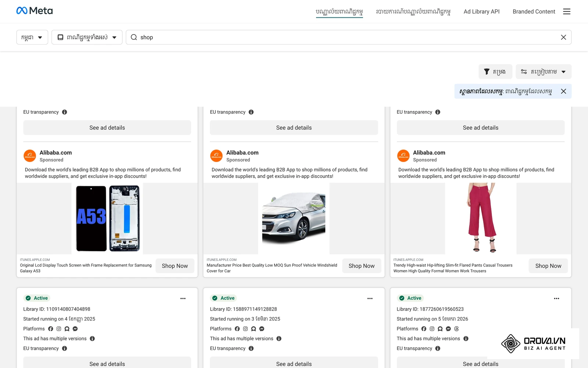Screen dimensions: 588x368
Task: Click the Alibaba.com name on the Flared Pants ad
Action: point(429,153)
